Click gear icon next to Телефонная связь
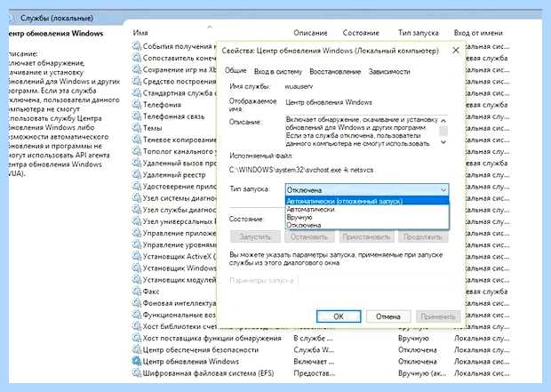 tap(136, 116)
